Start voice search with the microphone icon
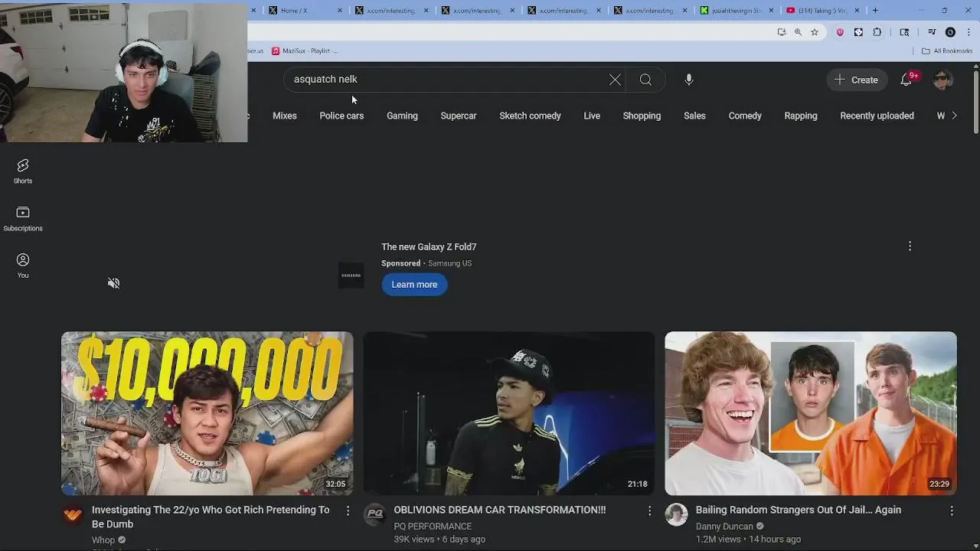Viewport: 980px width, 551px height. point(689,80)
